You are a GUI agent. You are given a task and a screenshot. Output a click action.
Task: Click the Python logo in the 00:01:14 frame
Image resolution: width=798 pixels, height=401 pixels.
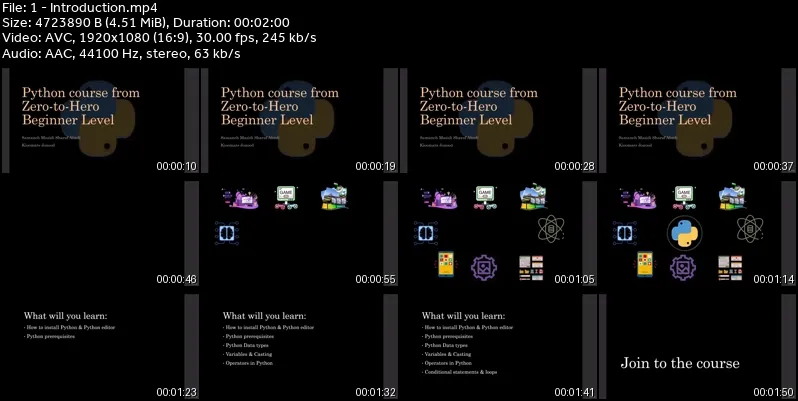pyautogui.click(x=685, y=233)
